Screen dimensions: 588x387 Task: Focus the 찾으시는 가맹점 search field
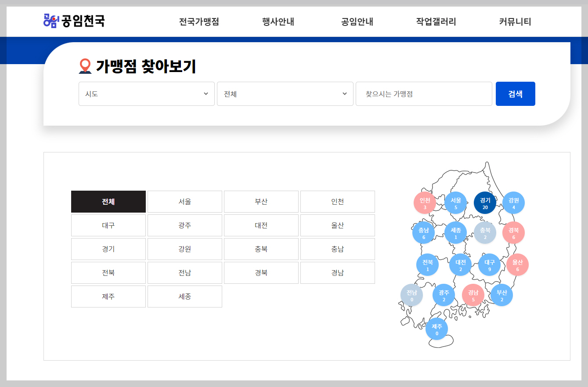point(424,94)
